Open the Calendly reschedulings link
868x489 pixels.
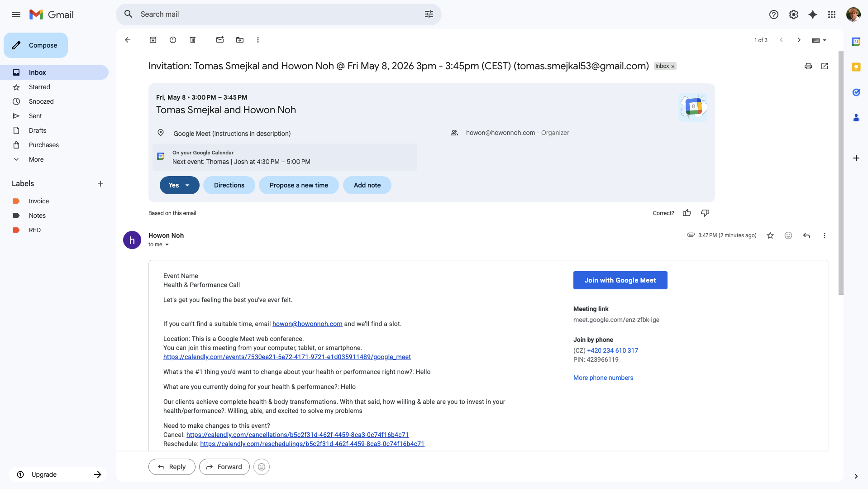pyautogui.click(x=312, y=444)
